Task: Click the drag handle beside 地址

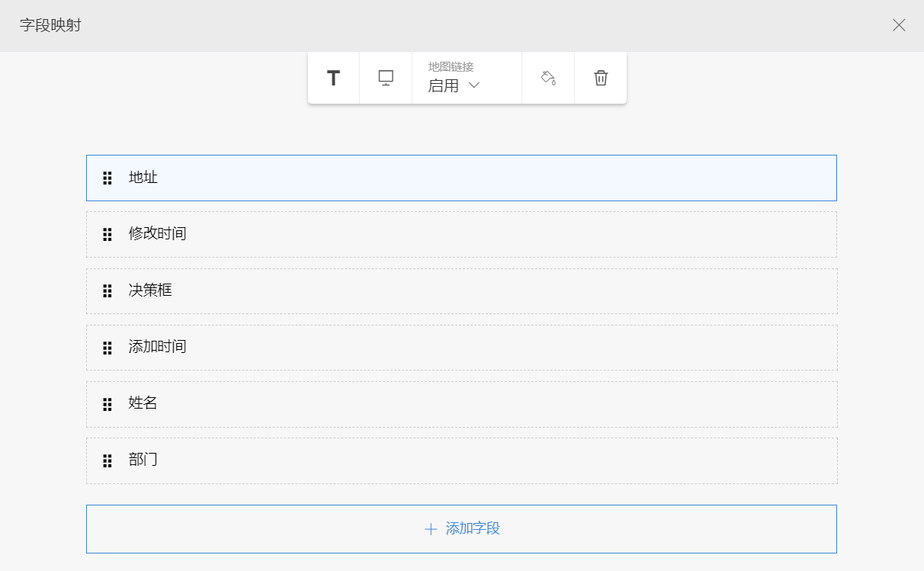Action: coord(107,178)
